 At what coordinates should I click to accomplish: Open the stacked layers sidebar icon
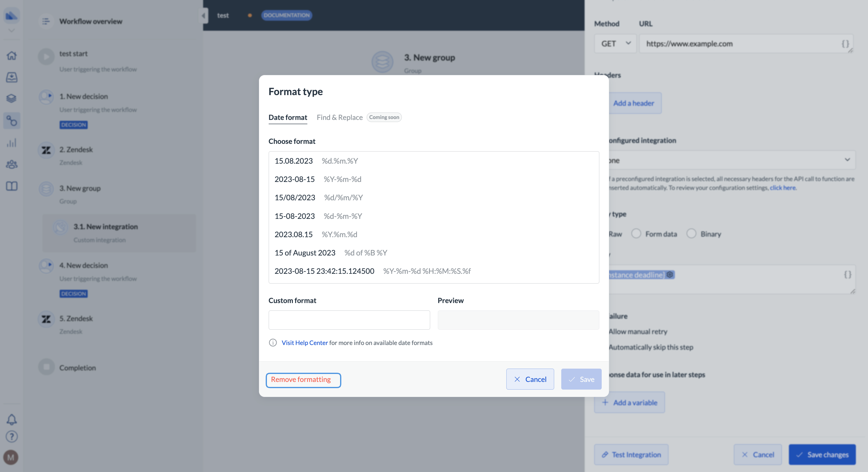point(12,98)
